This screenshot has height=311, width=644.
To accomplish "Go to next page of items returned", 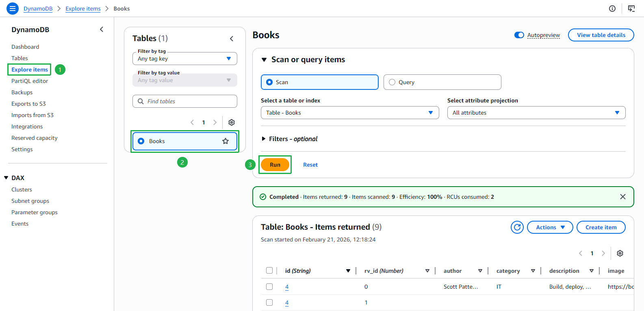I will (x=603, y=253).
